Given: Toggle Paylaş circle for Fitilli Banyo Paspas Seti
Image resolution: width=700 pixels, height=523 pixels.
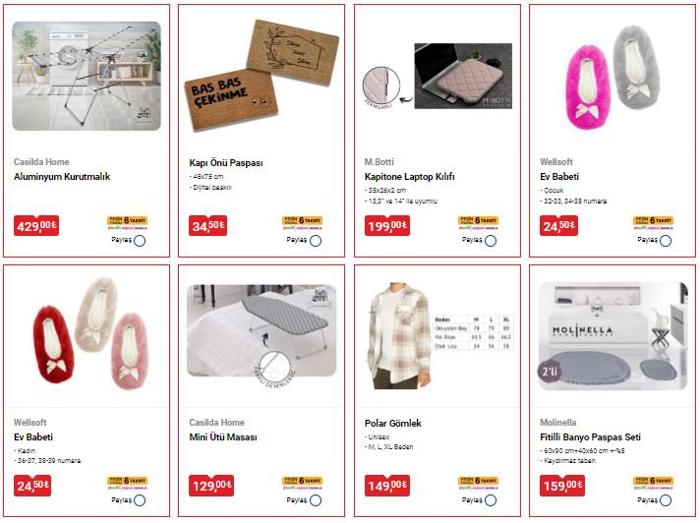Looking at the screenshot, I should 666,501.
